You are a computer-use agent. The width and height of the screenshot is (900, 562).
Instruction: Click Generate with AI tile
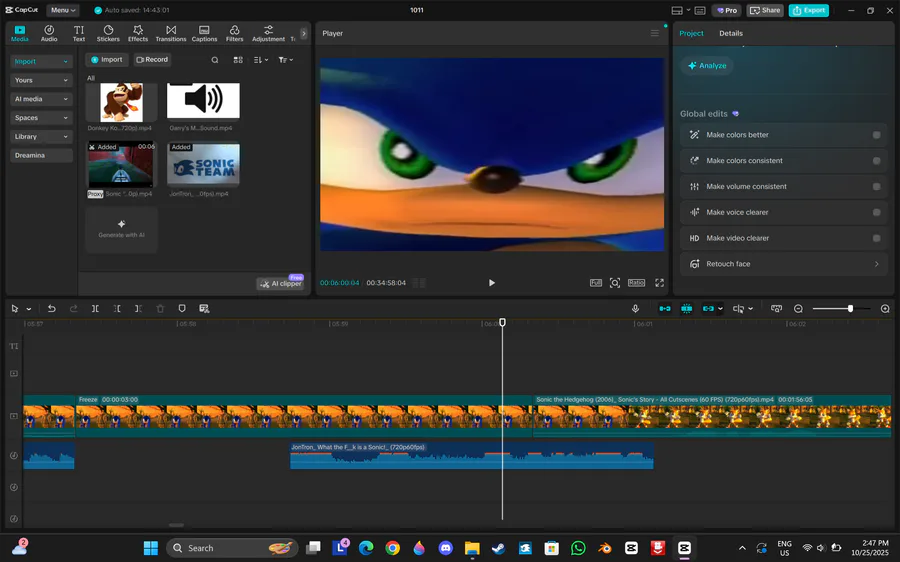pos(121,229)
